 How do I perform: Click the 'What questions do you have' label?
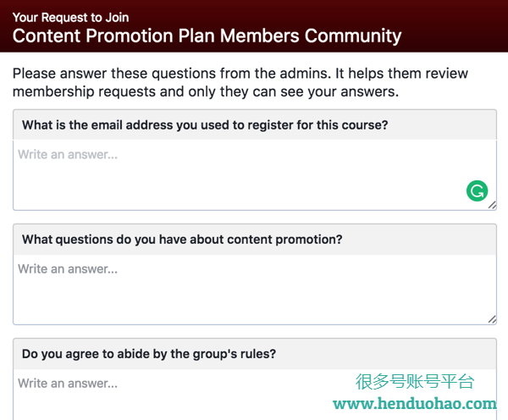(182, 240)
